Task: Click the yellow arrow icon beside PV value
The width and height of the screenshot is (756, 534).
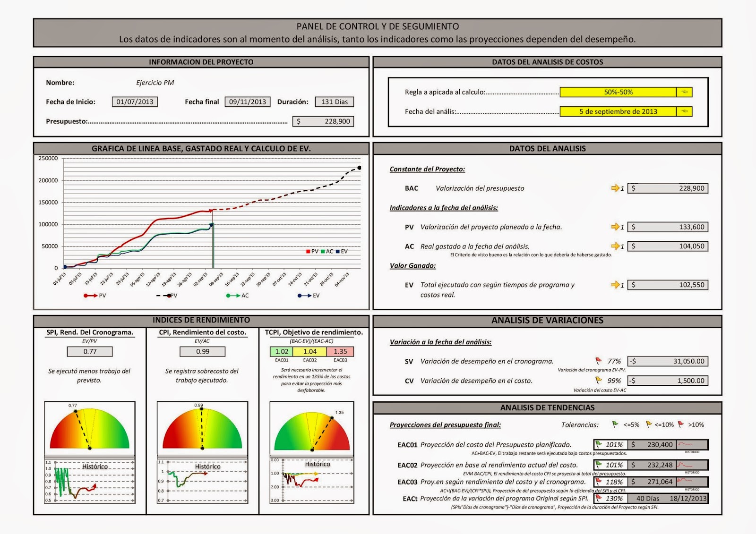Action: [615, 227]
